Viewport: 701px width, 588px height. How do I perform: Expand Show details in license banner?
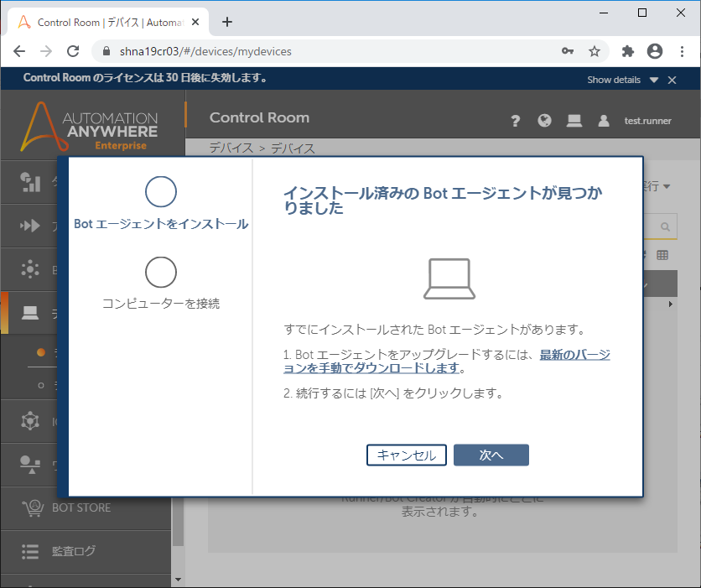pos(622,80)
